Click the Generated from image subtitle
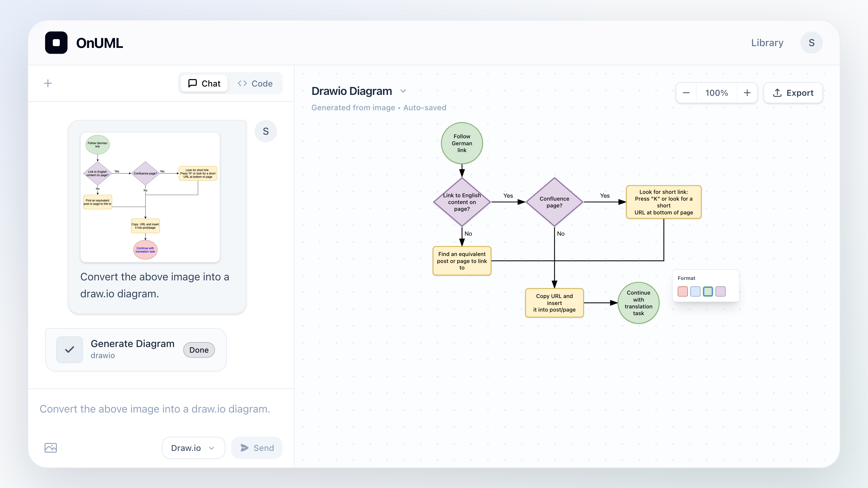Image resolution: width=868 pixels, height=488 pixels. 353,108
